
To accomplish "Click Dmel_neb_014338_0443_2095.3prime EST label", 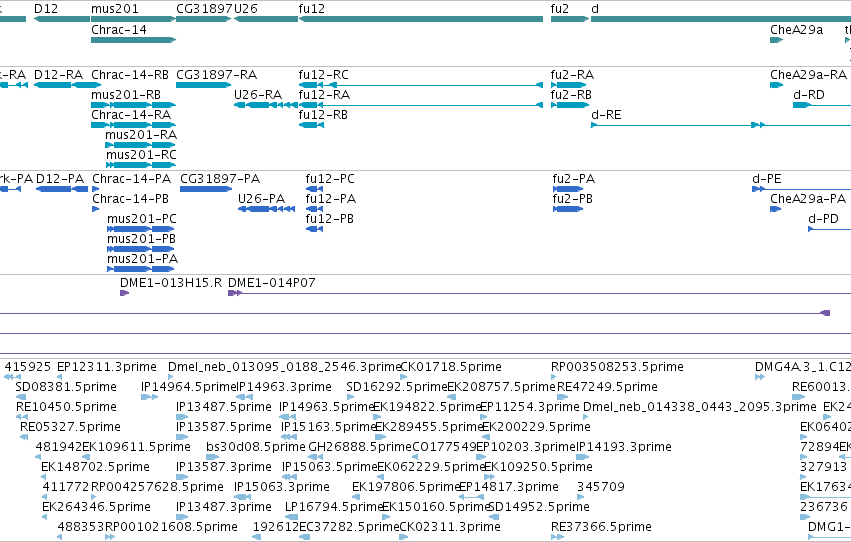I will (x=699, y=407).
